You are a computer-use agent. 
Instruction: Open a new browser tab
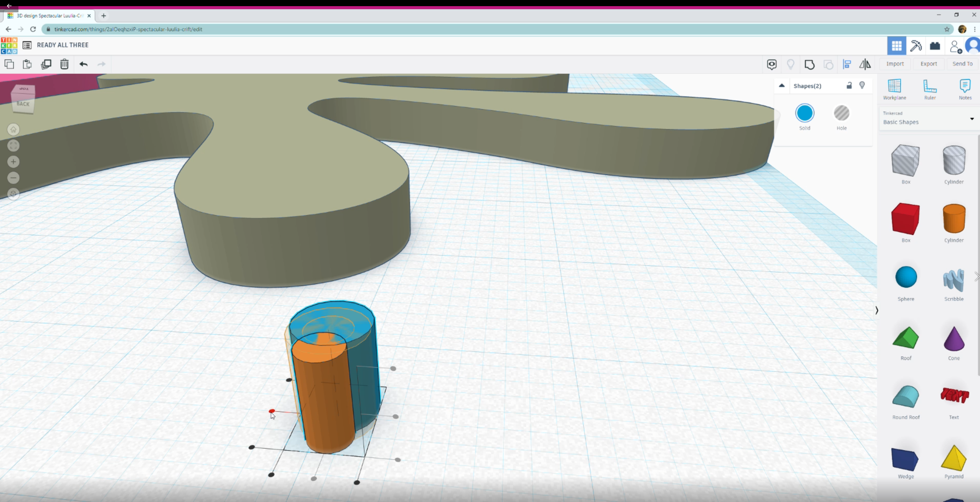(x=104, y=16)
